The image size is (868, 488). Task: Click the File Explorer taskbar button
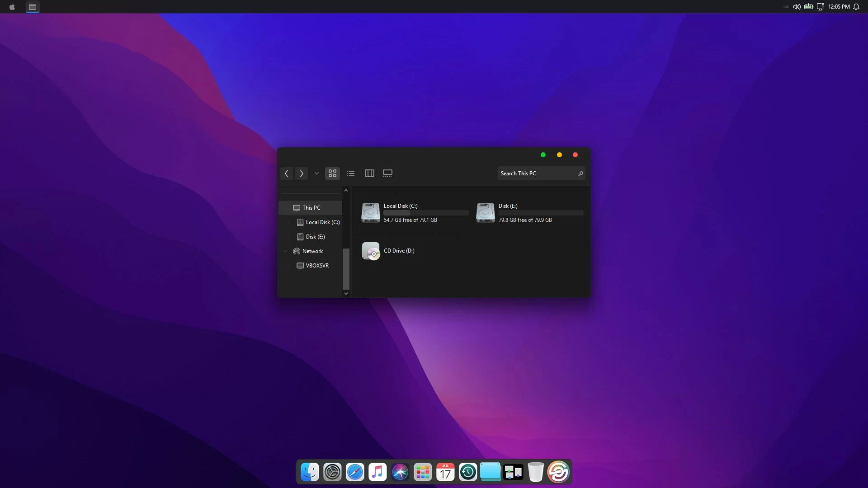33,7
